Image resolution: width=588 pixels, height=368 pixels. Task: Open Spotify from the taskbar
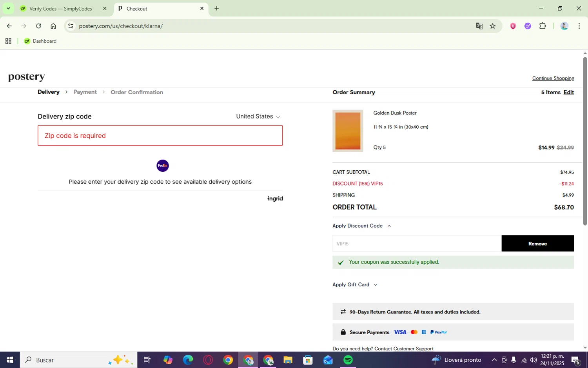pyautogui.click(x=348, y=360)
